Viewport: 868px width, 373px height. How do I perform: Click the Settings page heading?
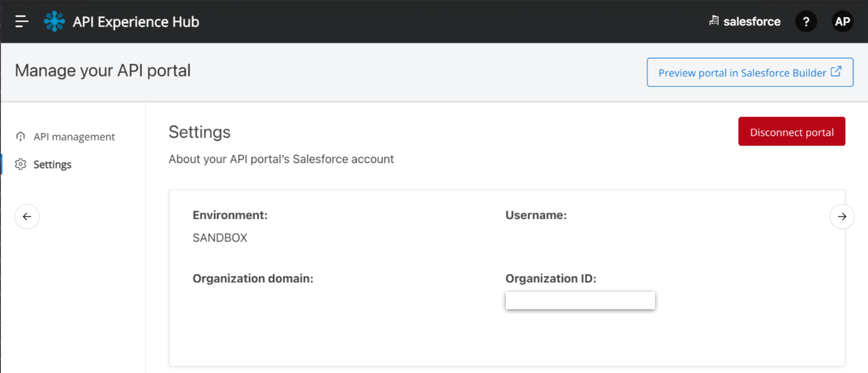(x=199, y=132)
